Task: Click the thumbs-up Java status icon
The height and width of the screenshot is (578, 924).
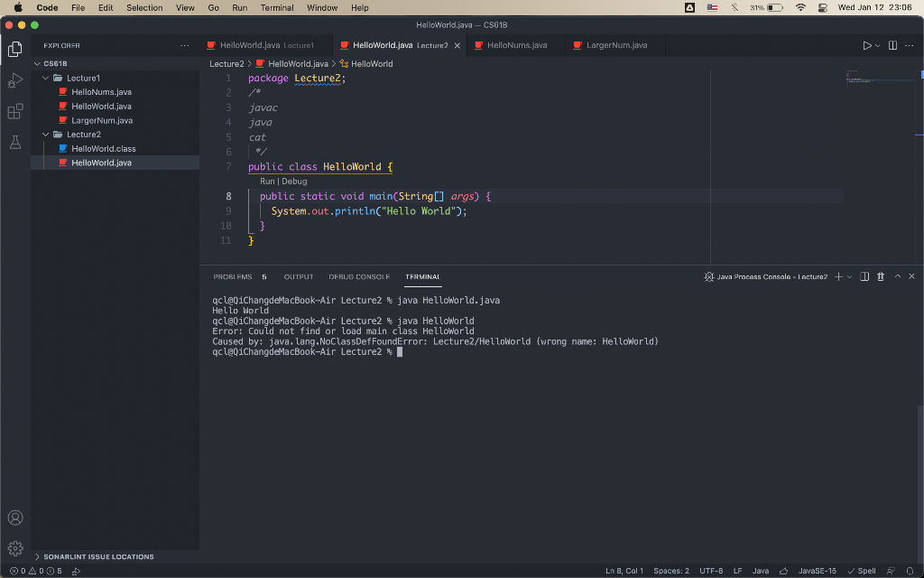Action: coord(783,571)
